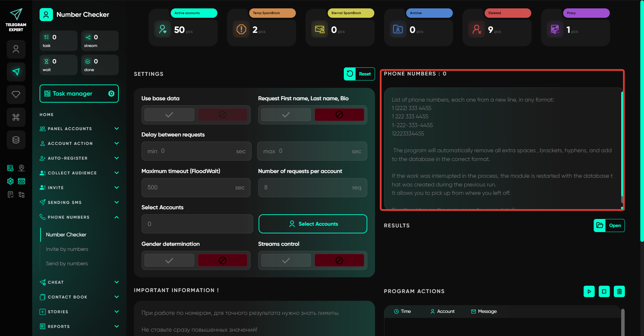The image size is (644, 336).
Task: Click the paper plane icon in left sidebar
Action: pos(16,72)
